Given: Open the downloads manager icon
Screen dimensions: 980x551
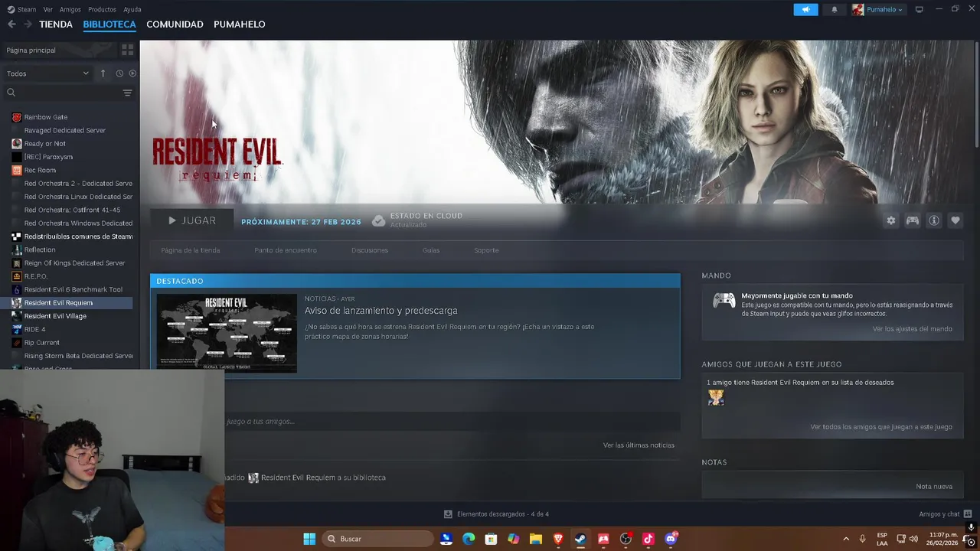Looking at the screenshot, I should 448,514.
